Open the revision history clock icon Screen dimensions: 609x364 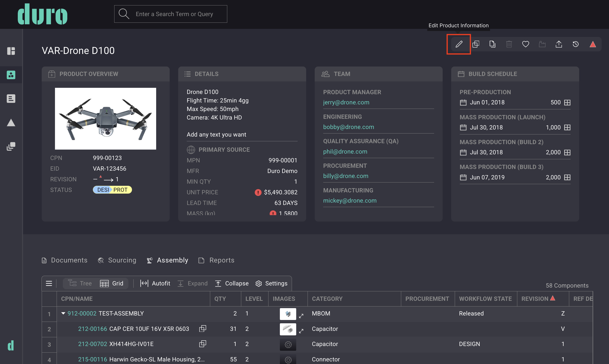coord(576,44)
